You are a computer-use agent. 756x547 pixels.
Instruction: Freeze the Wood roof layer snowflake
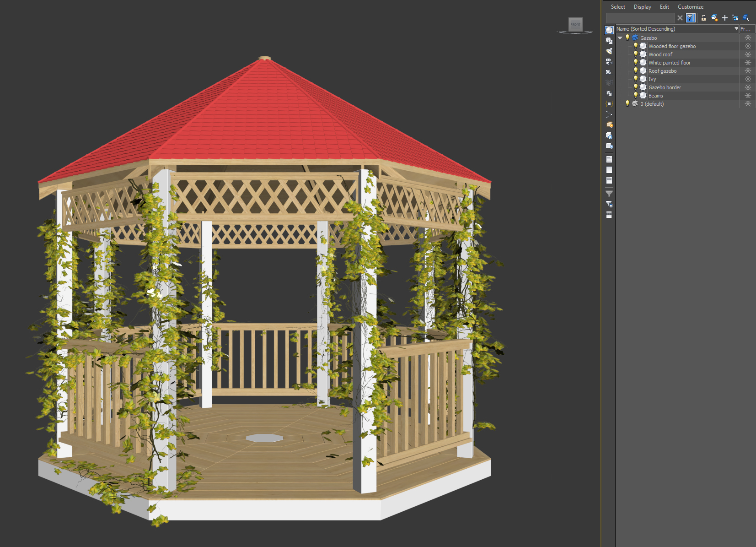(x=748, y=54)
